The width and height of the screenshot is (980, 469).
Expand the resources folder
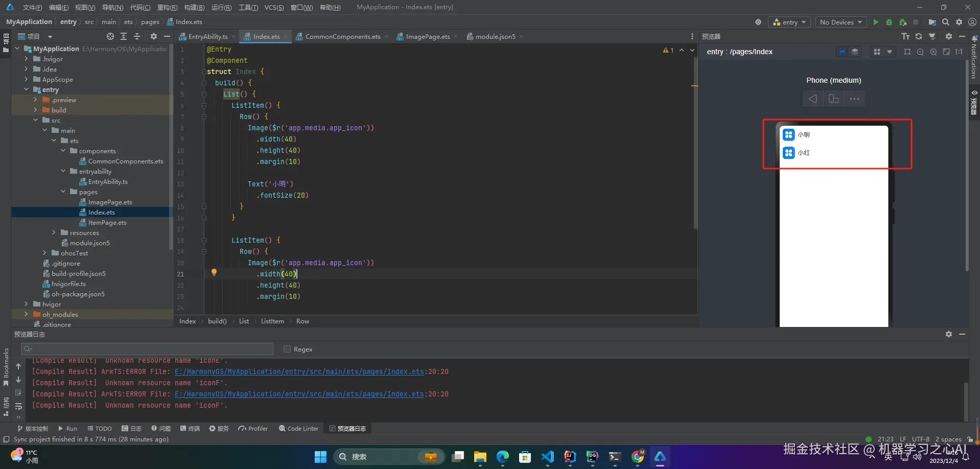pyautogui.click(x=54, y=232)
